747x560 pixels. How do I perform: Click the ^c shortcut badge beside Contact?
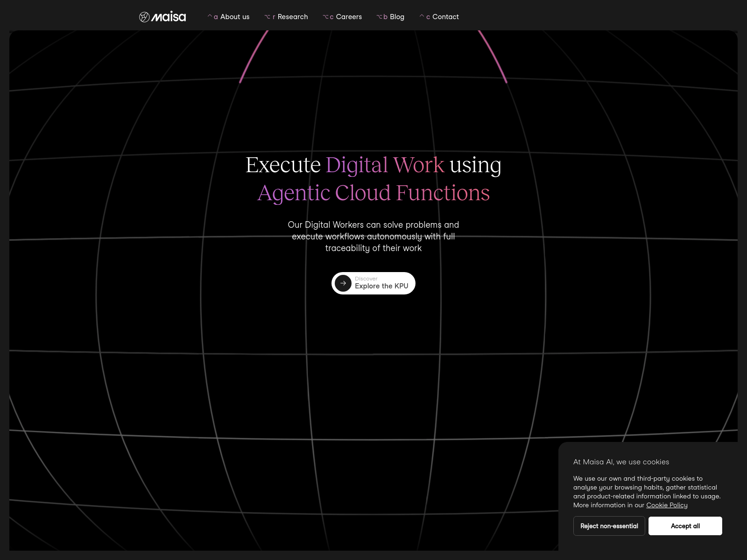424,17
